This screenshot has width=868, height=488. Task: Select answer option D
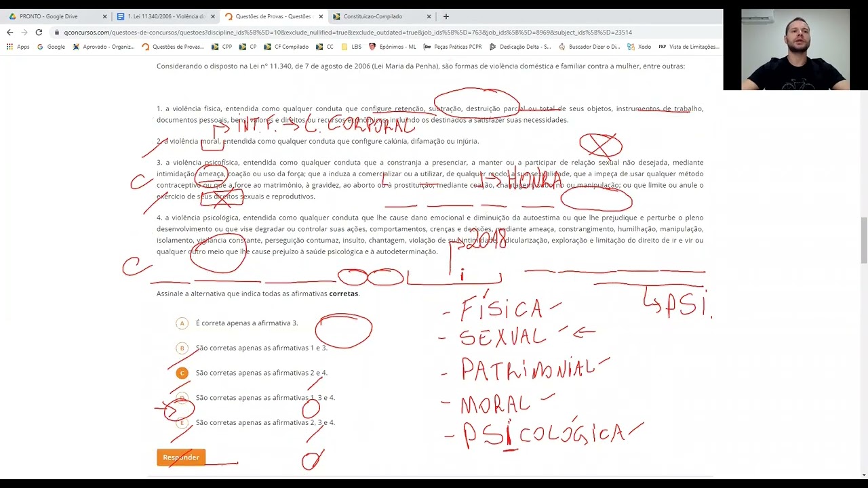coord(182,398)
